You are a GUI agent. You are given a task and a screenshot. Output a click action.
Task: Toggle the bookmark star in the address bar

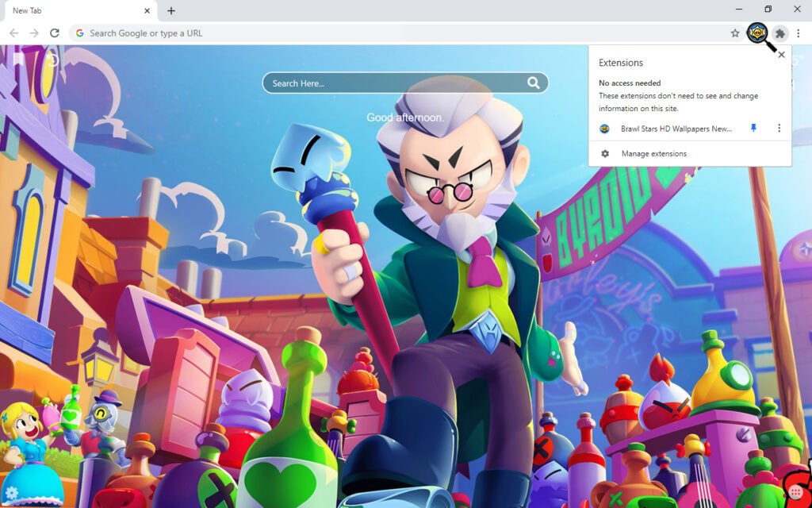coord(736,33)
